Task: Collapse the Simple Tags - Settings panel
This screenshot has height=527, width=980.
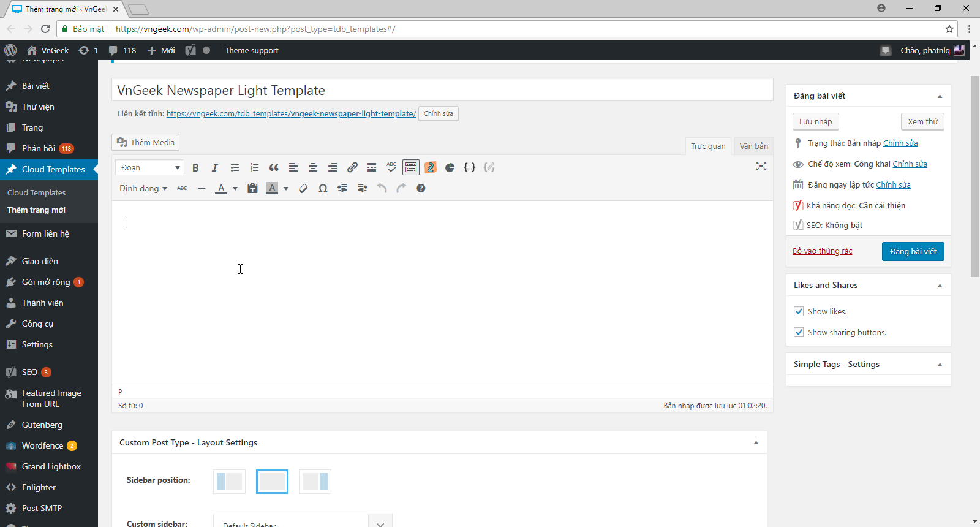Action: 940,365
